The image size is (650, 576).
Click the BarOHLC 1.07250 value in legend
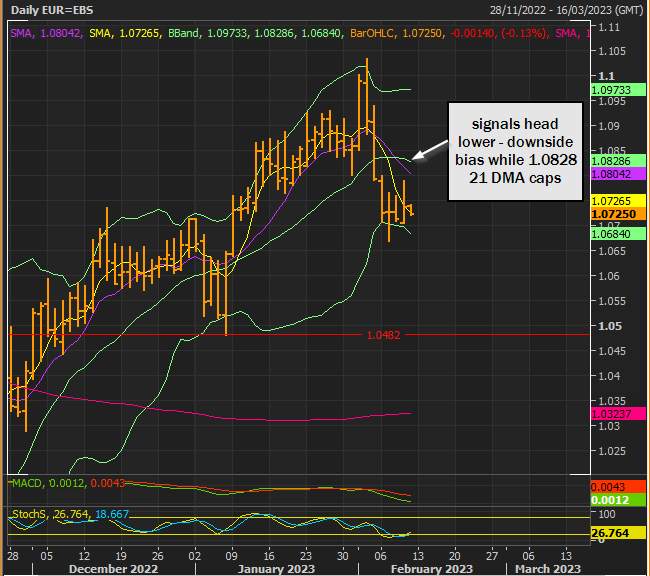click(x=422, y=33)
